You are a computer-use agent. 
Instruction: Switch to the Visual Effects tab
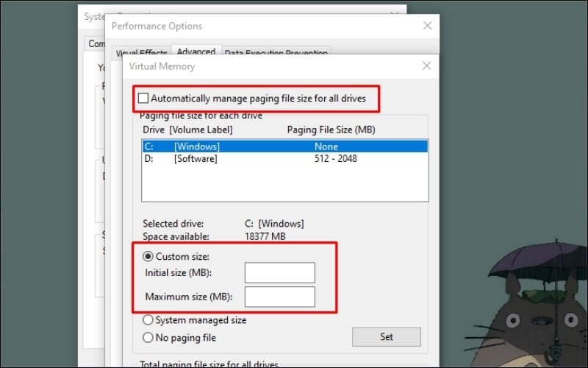140,53
